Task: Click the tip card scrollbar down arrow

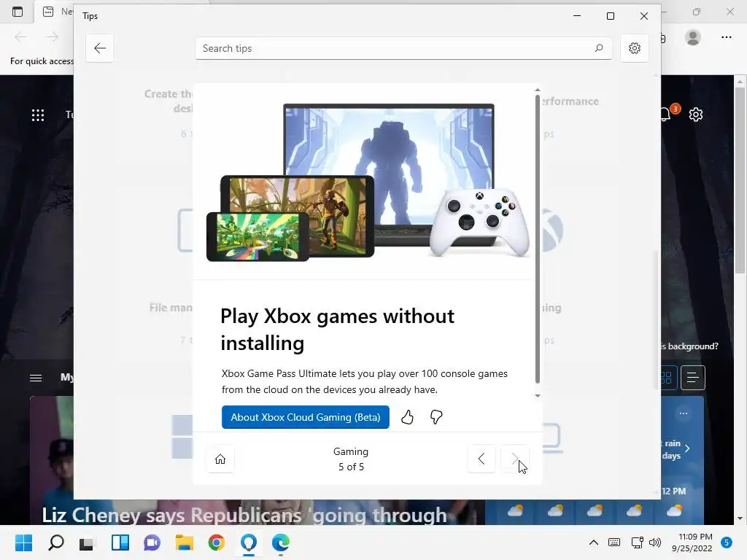Action: (x=538, y=396)
